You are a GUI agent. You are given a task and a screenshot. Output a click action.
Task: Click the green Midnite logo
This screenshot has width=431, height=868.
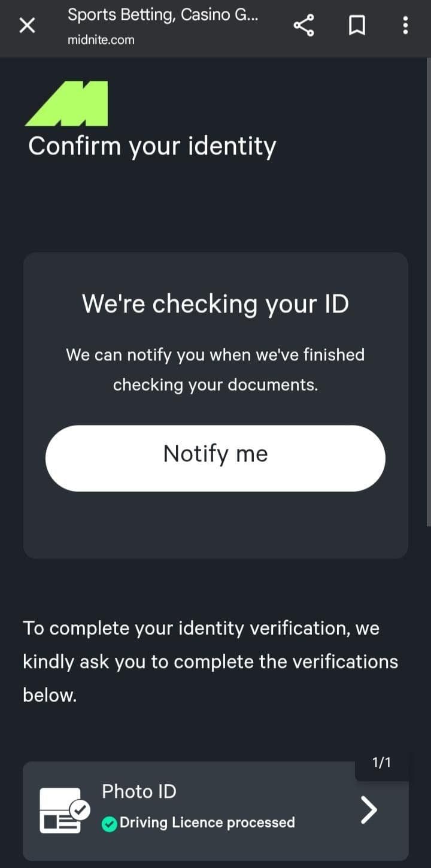point(66,104)
